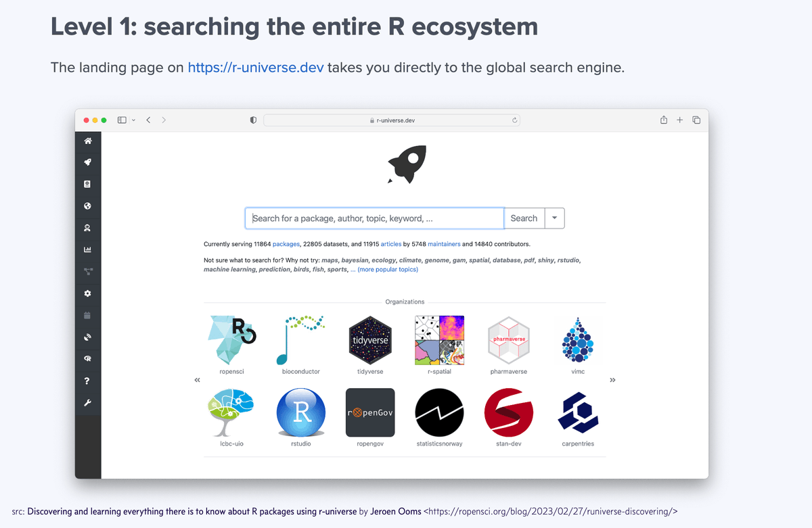Open the r-spatial organization logo
Screen dimensions: 812x528
[439, 339]
